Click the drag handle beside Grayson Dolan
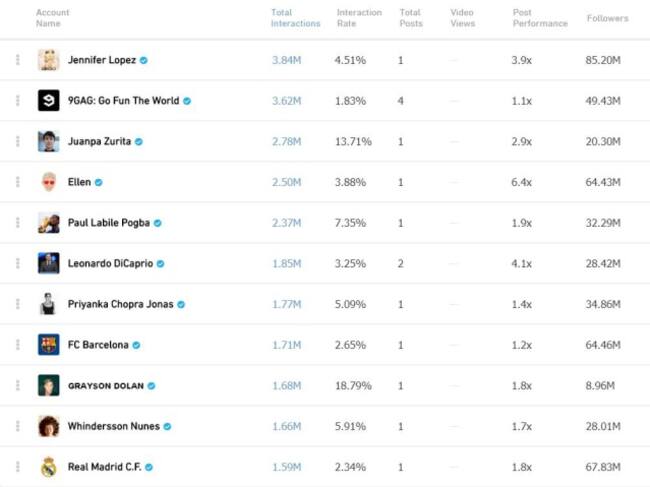Screen dimensions: 650x487 coord(17,386)
